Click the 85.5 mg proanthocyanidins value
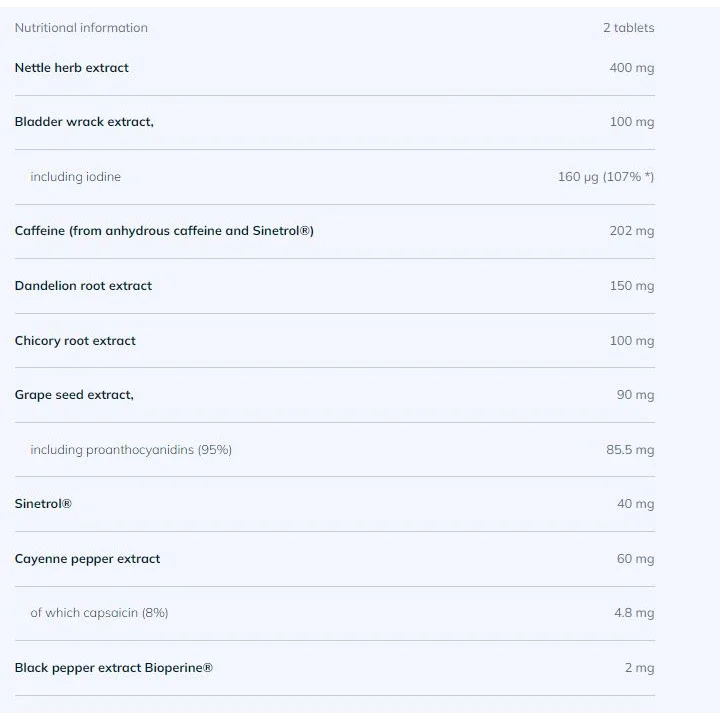Viewport: 720px width, 720px height. click(630, 450)
